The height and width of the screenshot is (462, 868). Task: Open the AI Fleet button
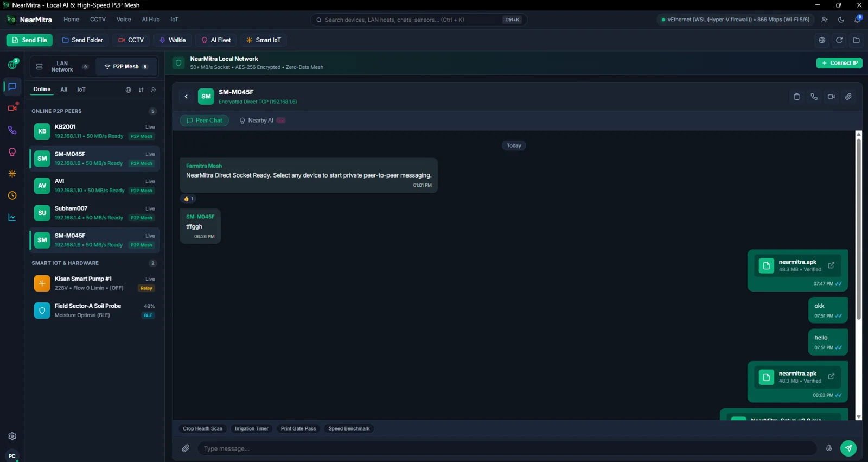(216, 40)
